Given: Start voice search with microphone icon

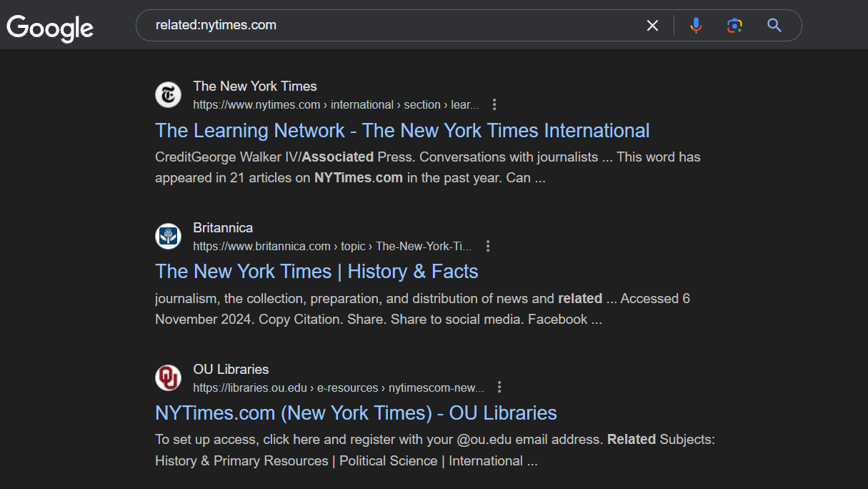Looking at the screenshot, I should pos(696,26).
